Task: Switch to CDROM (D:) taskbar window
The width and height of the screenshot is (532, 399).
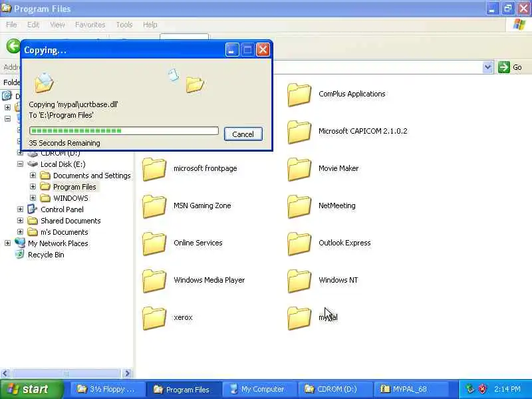Action: click(x=335, y=389)
